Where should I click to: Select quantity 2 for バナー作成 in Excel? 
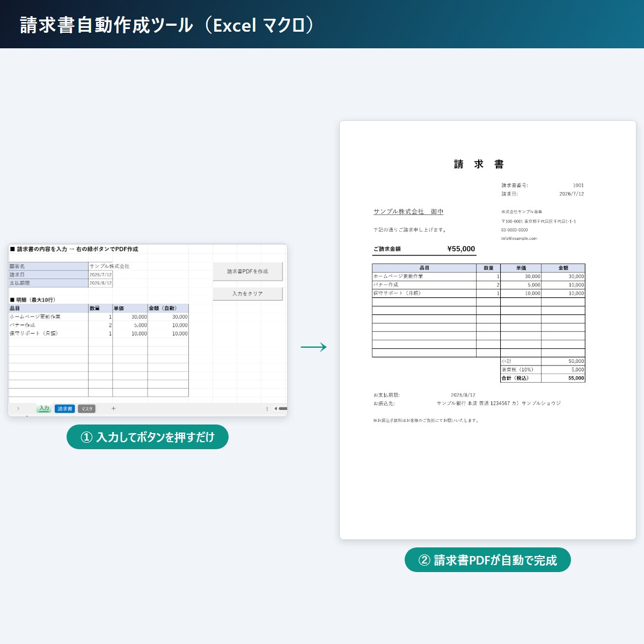click(x=100, y=325)
